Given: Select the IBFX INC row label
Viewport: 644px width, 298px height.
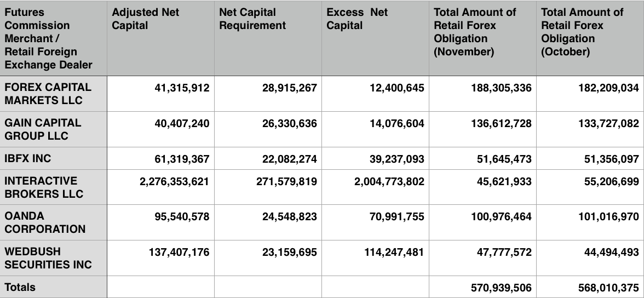Looking at the screenshot, I should [28, 158].
